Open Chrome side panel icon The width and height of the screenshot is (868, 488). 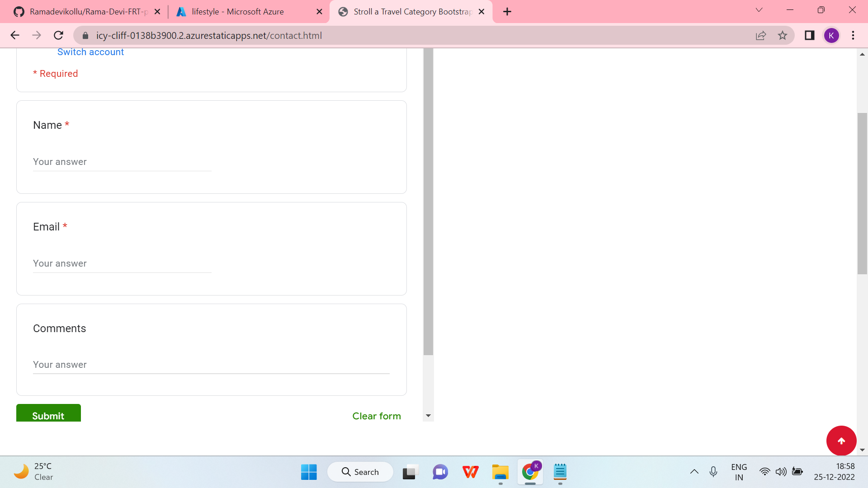coord(809,35)
